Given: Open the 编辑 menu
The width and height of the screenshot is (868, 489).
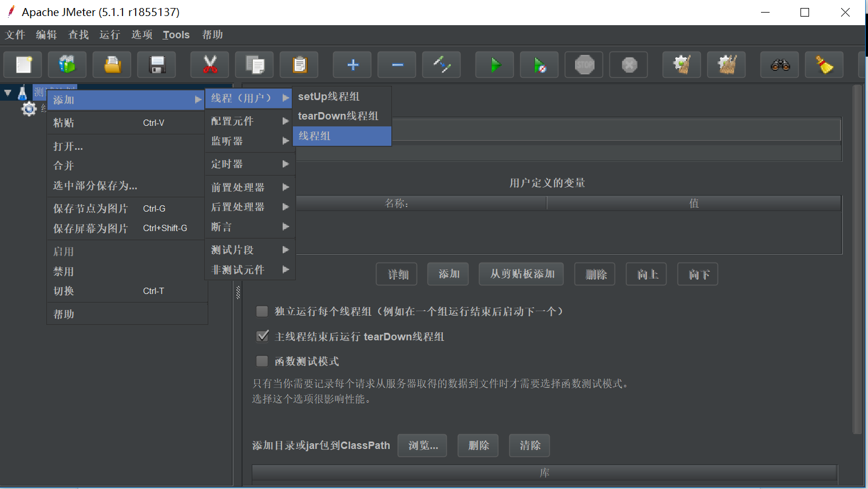Looking at the screenshot, I should [x=46, y=35].
